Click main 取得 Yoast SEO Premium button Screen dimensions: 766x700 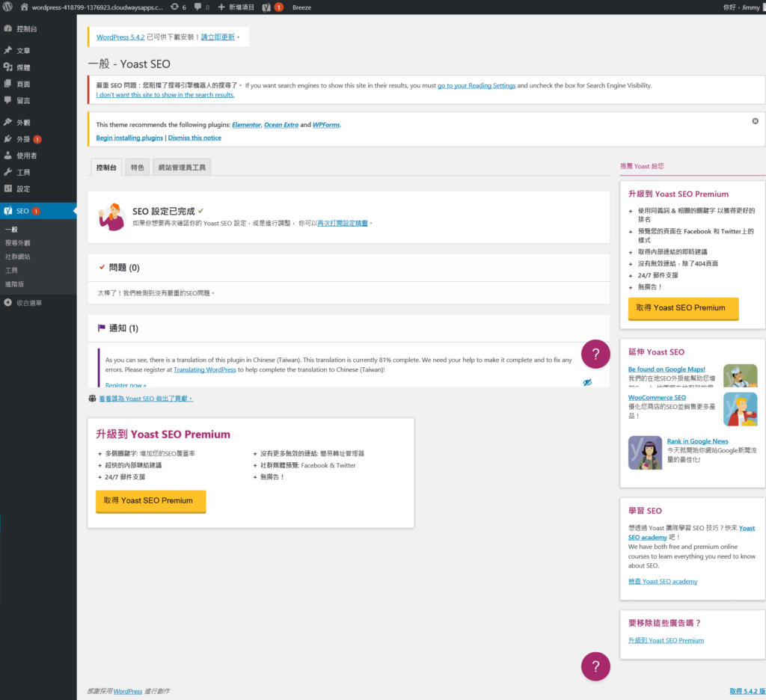[x=151, y=501]
